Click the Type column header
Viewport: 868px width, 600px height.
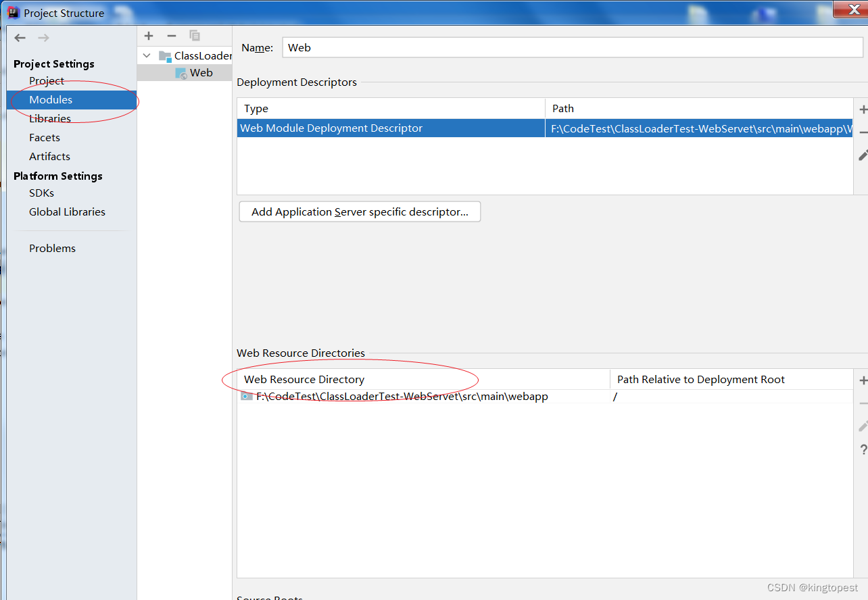tap(391, 108)
